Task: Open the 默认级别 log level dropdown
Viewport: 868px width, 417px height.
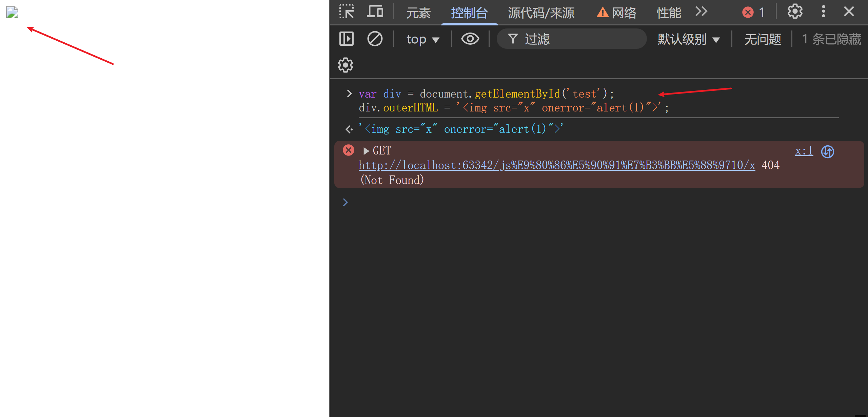Action: click(688, 39)
